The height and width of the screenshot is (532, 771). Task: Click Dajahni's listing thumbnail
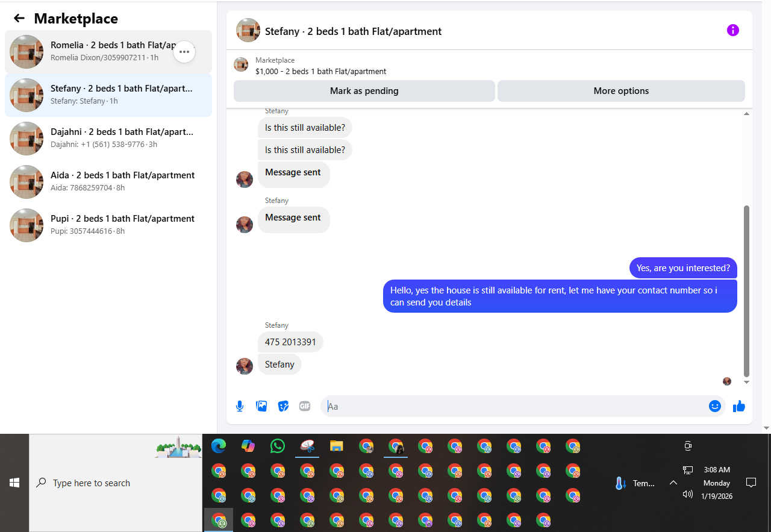click(27, 139)
